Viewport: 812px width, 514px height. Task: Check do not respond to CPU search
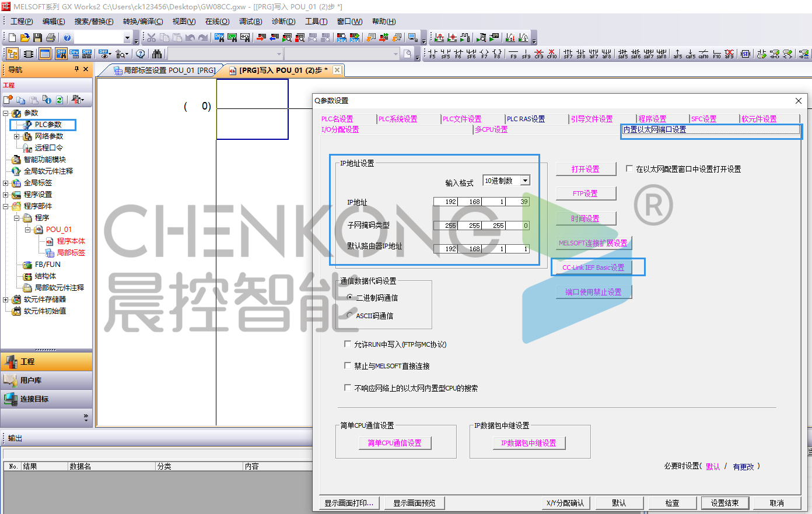[348, 388]
